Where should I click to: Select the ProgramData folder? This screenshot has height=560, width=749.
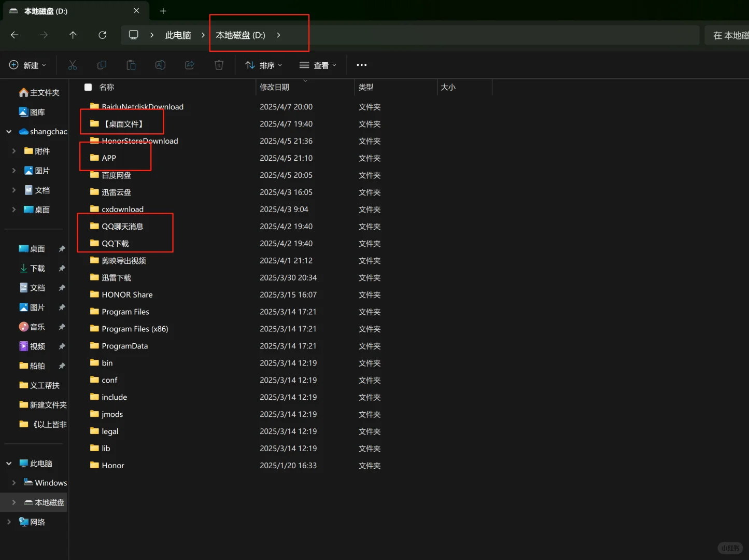125,346
